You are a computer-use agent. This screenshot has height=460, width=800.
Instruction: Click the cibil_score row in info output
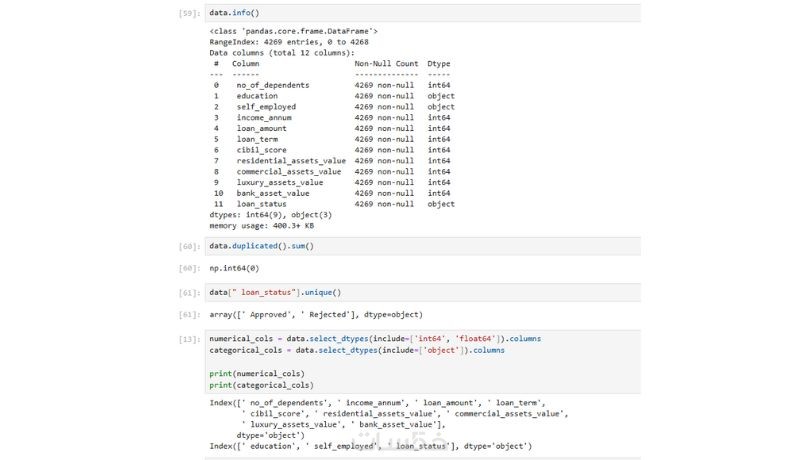[x=263, y=150]
